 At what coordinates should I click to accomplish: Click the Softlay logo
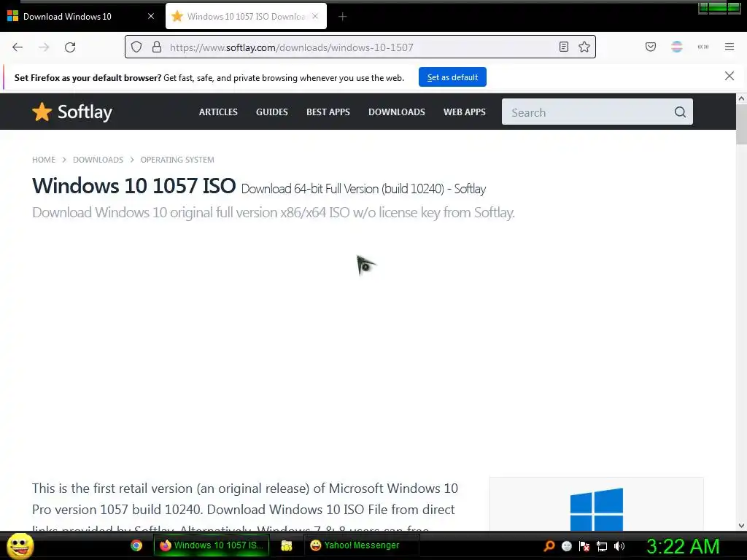pos(72,112)
